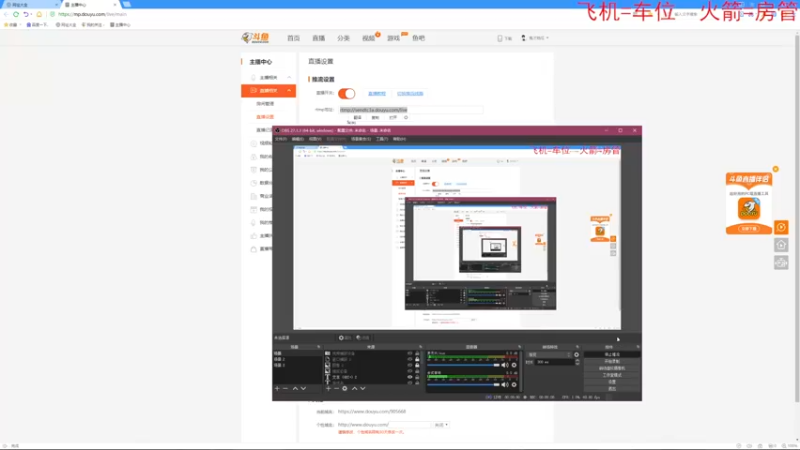Open the first blue link beside switch

(377, 93)
